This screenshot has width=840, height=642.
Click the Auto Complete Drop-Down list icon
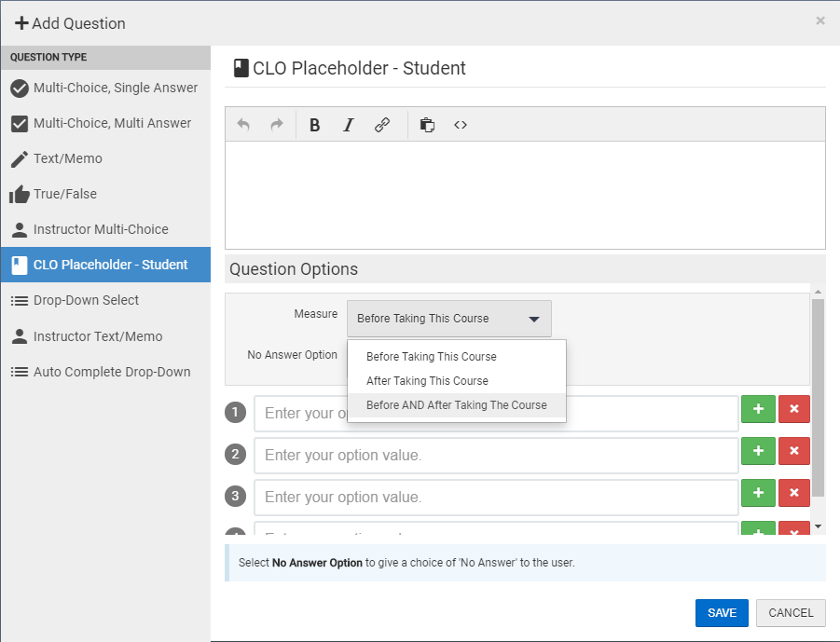point(20,372)
